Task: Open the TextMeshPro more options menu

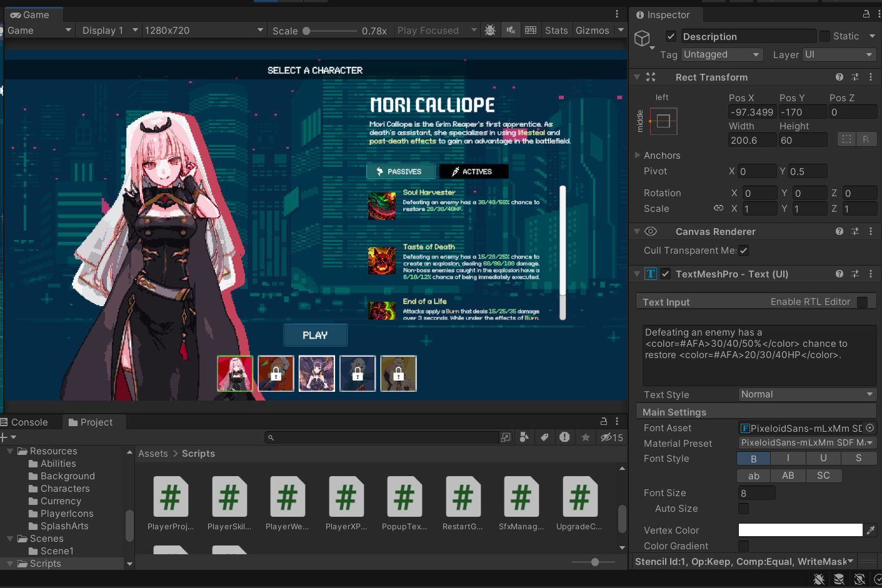Action: click(871, 274)
